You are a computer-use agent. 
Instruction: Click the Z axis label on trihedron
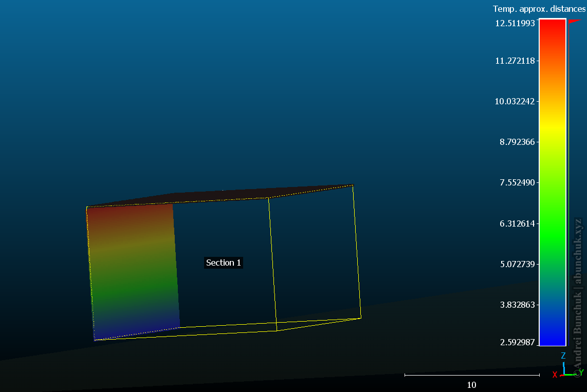coord(563,356)
